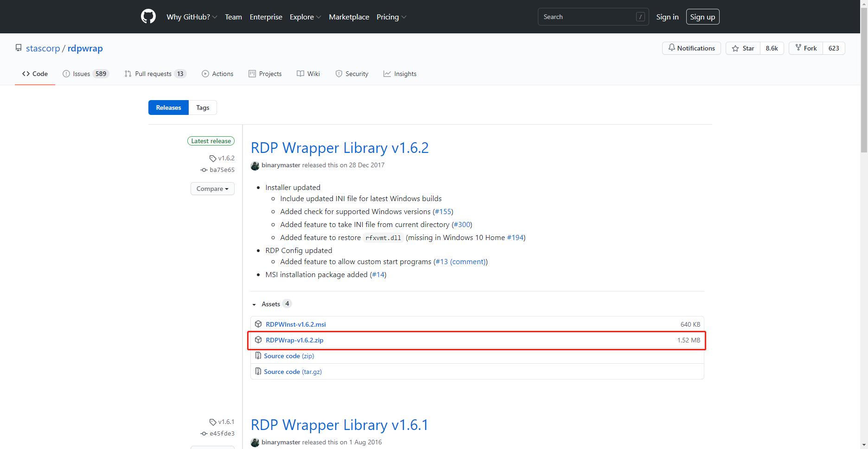Screen dimensions: 868x449
Task: Star the rdpwrap repository
Action: coord(743,48)
